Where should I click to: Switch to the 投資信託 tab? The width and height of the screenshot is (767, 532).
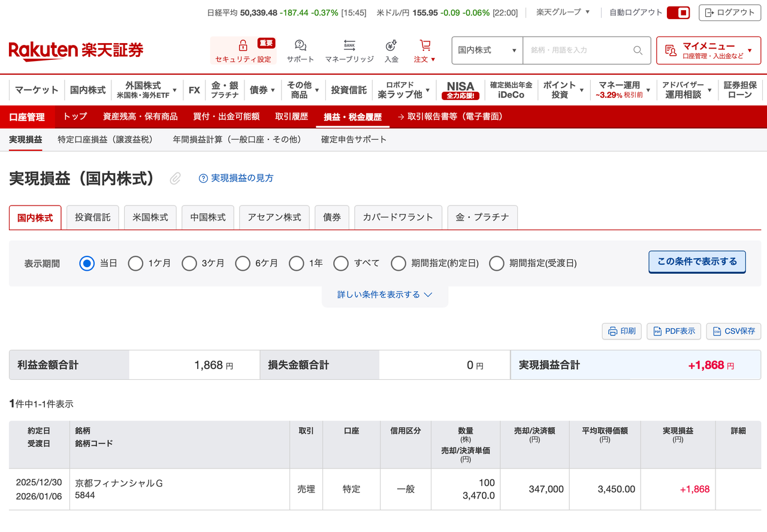pyautogui.click(x=93, y=217)
